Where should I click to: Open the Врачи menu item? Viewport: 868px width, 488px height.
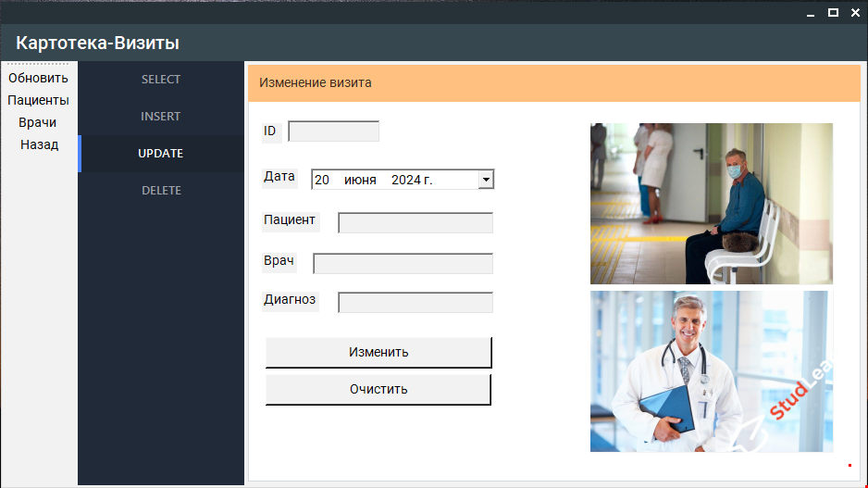tap(38, 122)
